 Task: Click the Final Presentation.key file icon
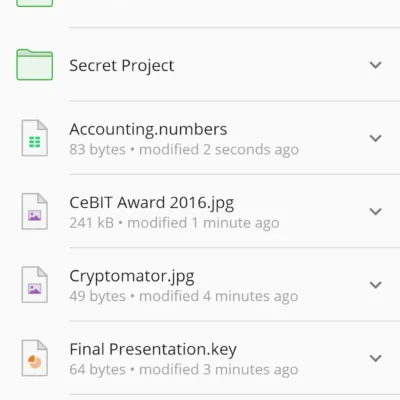[x=35, y=358]
